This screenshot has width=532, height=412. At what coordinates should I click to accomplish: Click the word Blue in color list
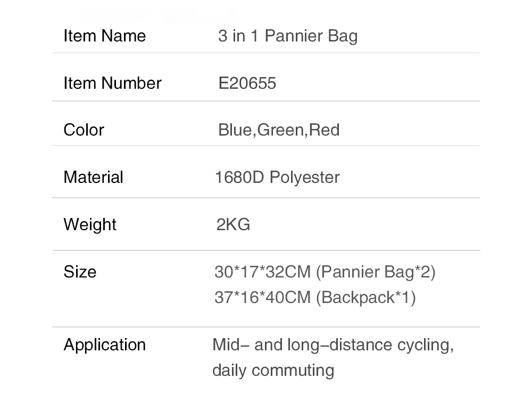[x=235, y=130]
